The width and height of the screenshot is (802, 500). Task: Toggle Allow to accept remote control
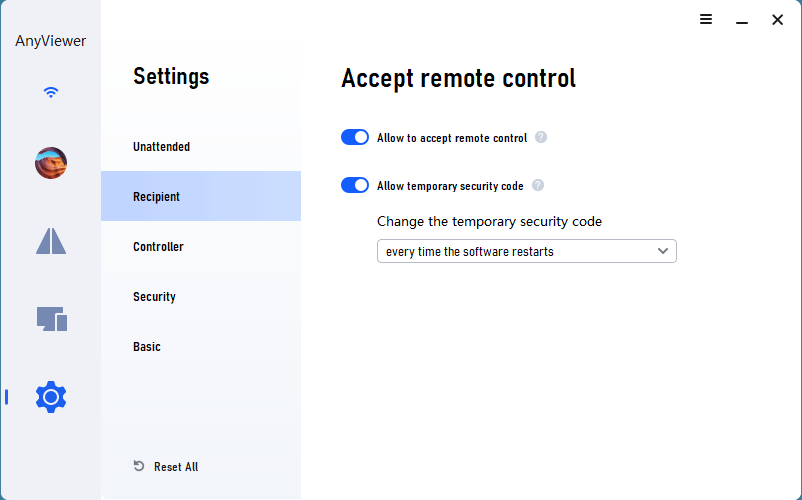[354, 137]
